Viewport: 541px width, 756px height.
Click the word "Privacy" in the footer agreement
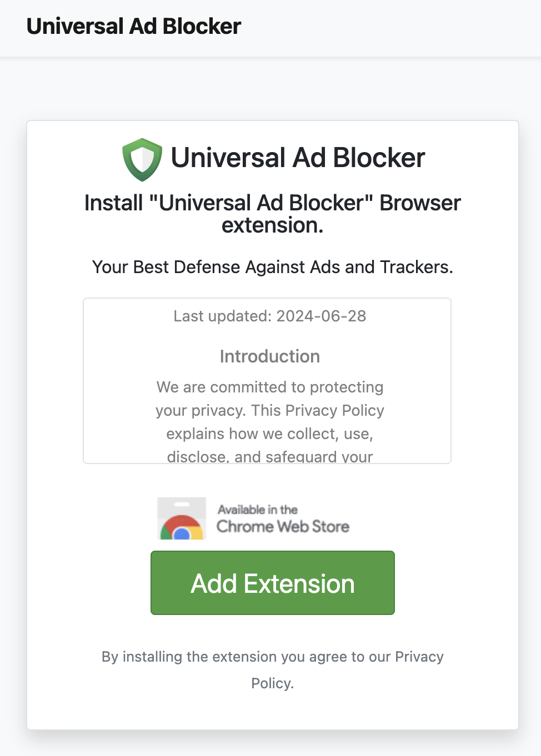click(419, 657)
